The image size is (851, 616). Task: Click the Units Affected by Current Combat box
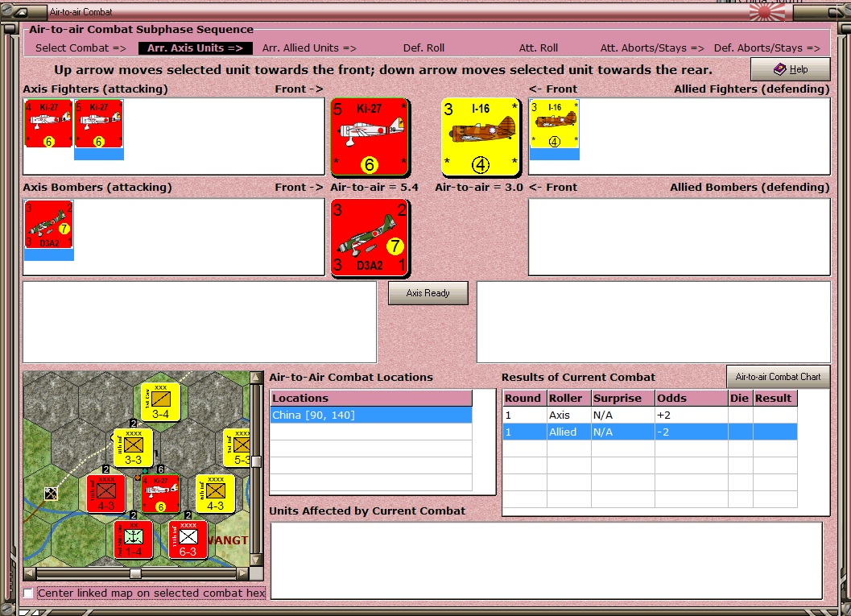(x=547, y=560)
